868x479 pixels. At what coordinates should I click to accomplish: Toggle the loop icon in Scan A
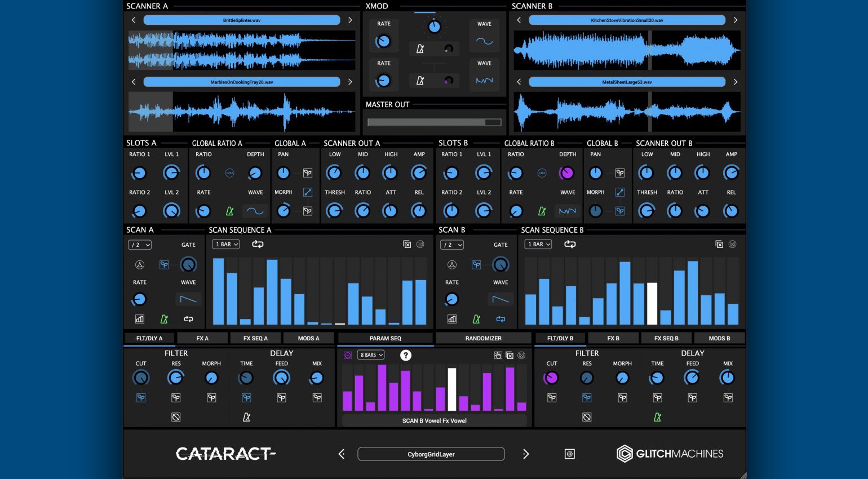[x=188, y=319]
